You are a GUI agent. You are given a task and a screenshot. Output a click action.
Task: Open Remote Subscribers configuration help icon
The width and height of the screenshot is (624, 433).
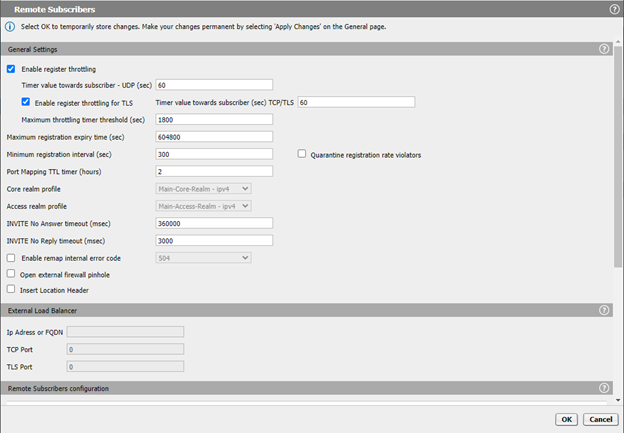pyautogui.click(x=604, y=388)
